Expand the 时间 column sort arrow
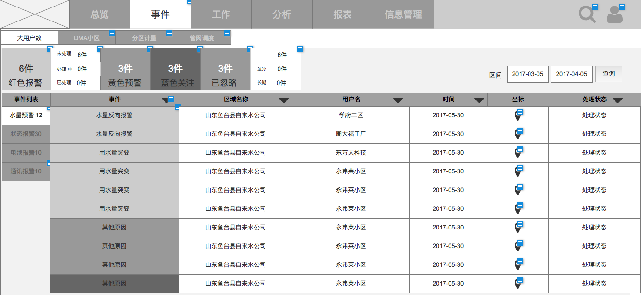Screen dimensions: 644x300 pos(479,100)
